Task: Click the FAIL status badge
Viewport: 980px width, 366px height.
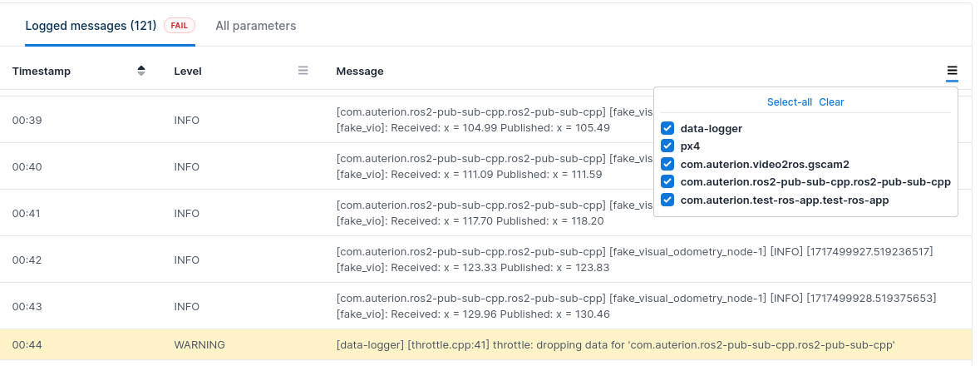Action: [x=179, y=26]
